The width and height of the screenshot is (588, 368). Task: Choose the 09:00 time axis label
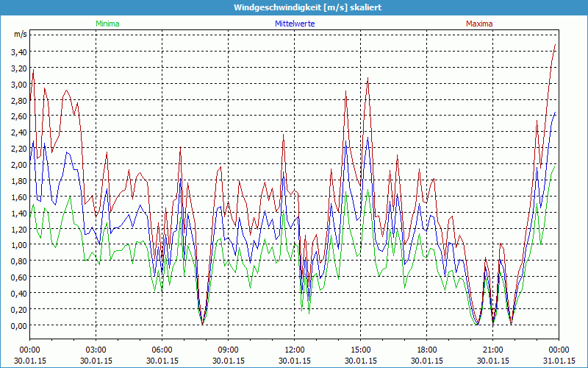(228, 350)
